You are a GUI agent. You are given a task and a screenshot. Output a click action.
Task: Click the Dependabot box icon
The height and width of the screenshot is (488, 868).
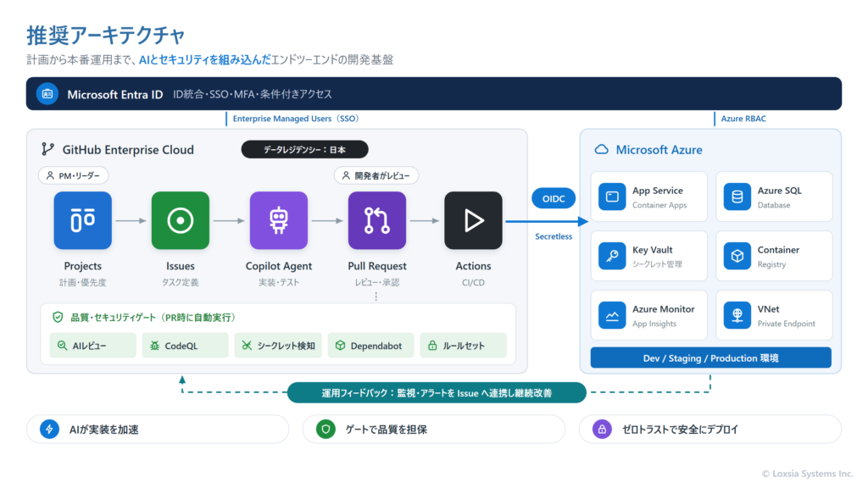coord(340,346)
